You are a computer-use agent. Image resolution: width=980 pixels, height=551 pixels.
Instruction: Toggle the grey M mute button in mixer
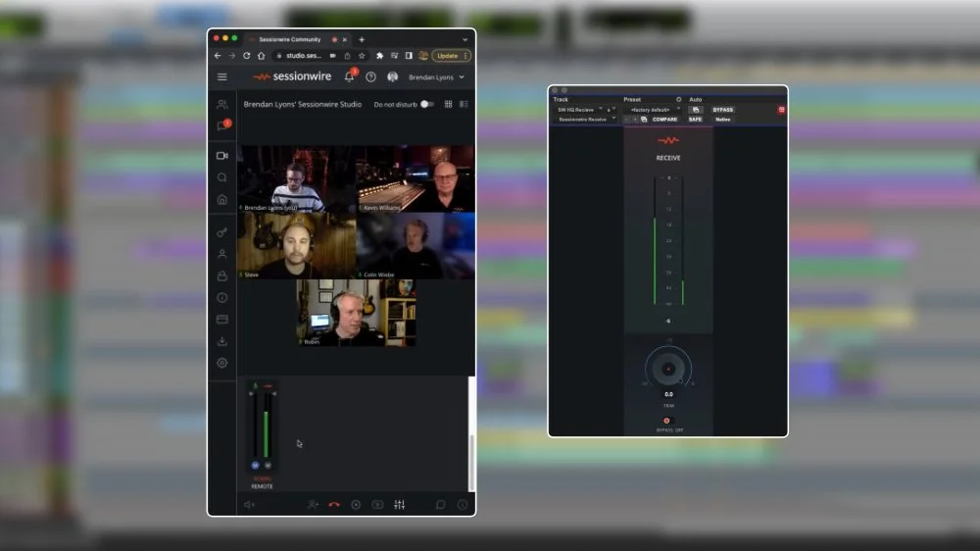(269, 466)
